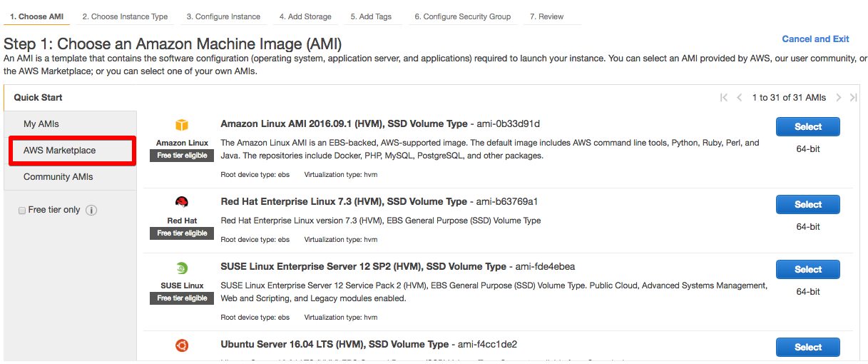Select the Red Hat Enterprise Linux 7.3 AMI
This screenshot has width=868, height=364.
tap(808, 204)
